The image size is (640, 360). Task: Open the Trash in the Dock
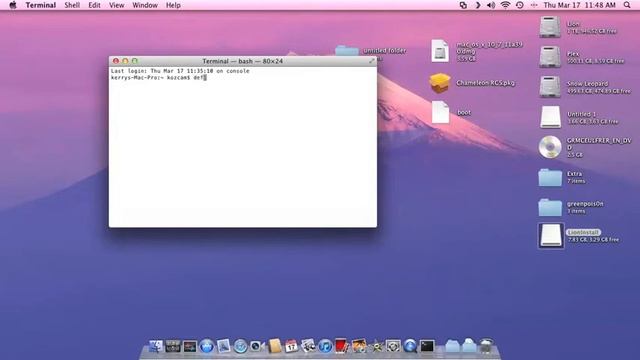pos(486,346)
